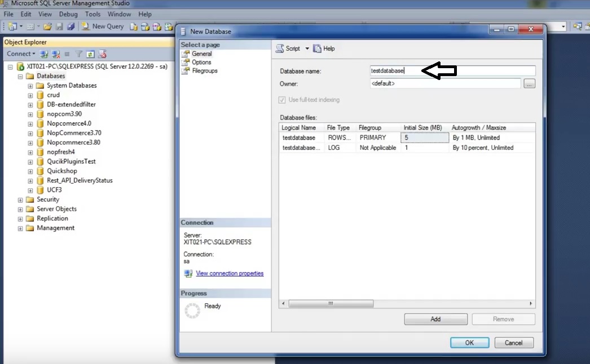Select the Options page
Image resolution: width=590 pixels, height=364 pixels.
(x=201, y=63)
